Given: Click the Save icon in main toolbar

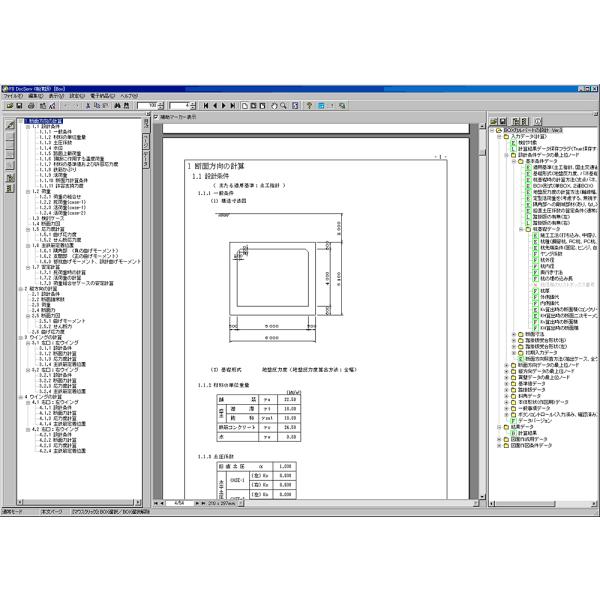Looking at the screenshot, I should tap(19, 105).
